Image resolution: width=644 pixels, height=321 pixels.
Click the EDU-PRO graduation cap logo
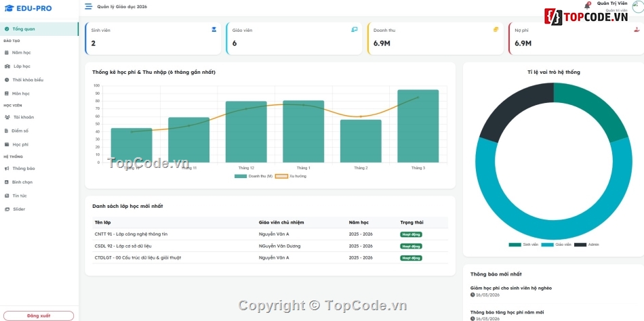click(x=9, y=7)
